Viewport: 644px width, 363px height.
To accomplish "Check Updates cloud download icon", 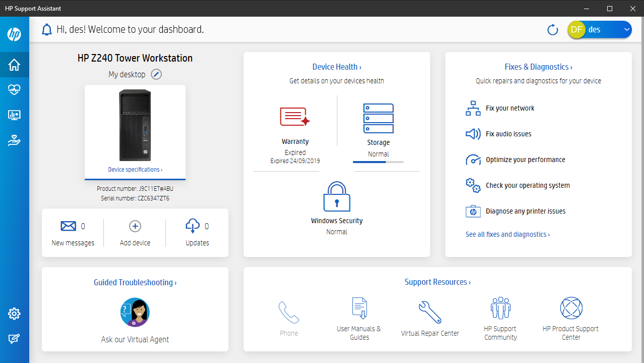I will pyautogui.click(x=193, y=226).
